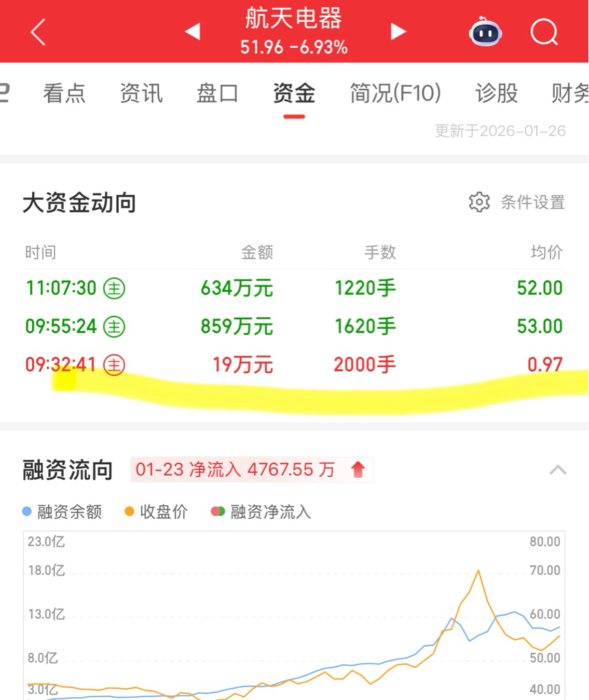Tap the 主 badge on 11:07:30 row
Image resolution: width=589 pixels, height=700 pixels.
(114, 288)
